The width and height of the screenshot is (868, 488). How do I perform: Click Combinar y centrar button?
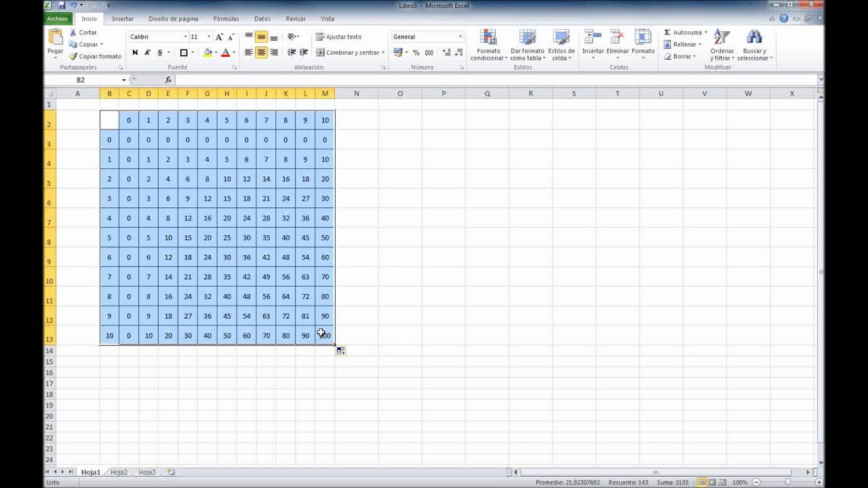[348, 52]
